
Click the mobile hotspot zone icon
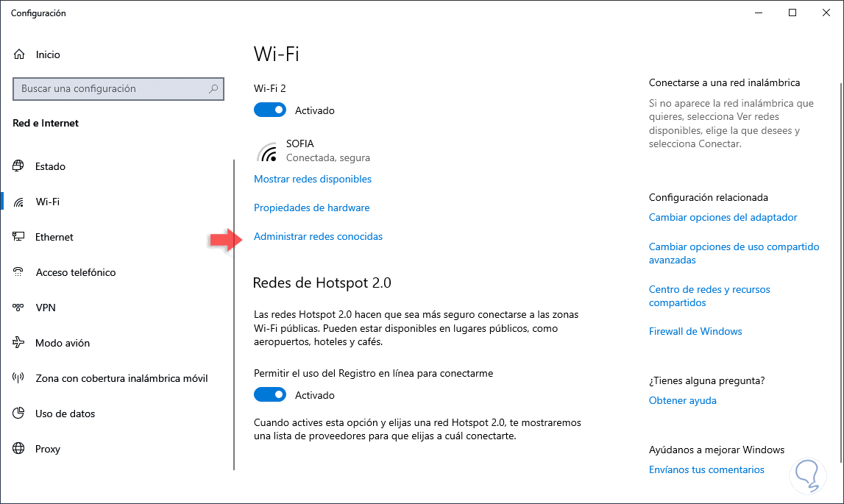pos(18,378)
